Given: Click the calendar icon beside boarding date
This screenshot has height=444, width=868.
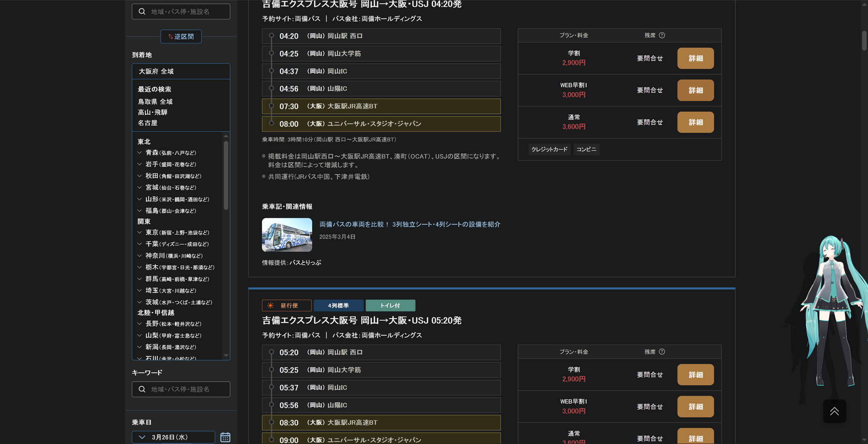Looking at the screenshot, I should (225, 437).
